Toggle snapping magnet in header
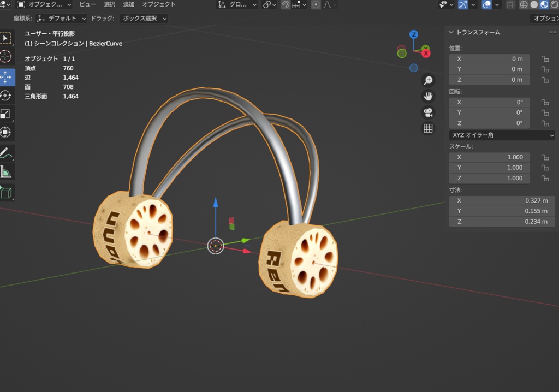The height and width of the screenshot is (392, 559). [x=286, y=4]
